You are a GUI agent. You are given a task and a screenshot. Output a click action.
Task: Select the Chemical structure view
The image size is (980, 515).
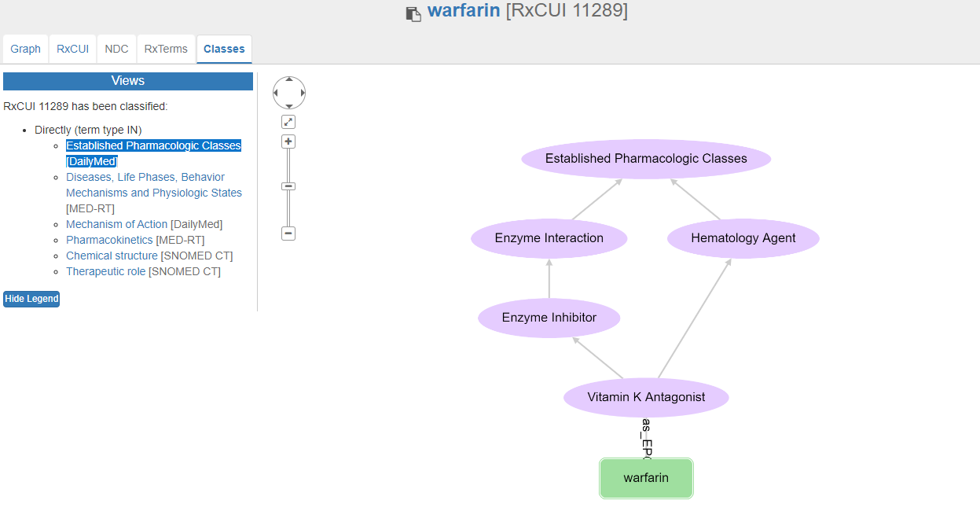tap(112, 256)
